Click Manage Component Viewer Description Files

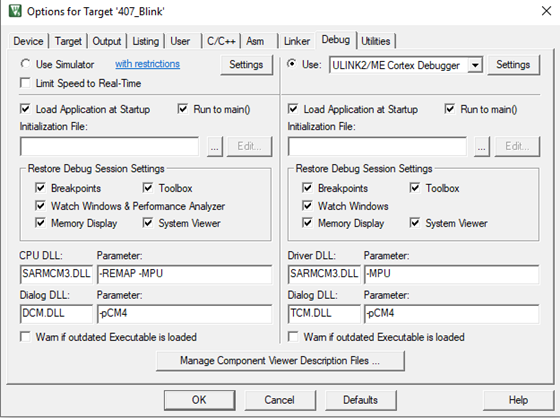(280, 360)
